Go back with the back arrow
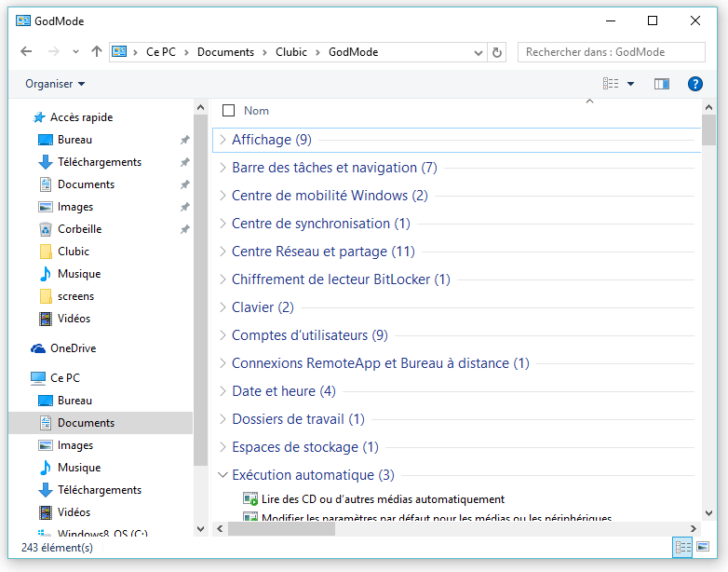728x572 pixels. pyautogui.click(x=26, y=51)
